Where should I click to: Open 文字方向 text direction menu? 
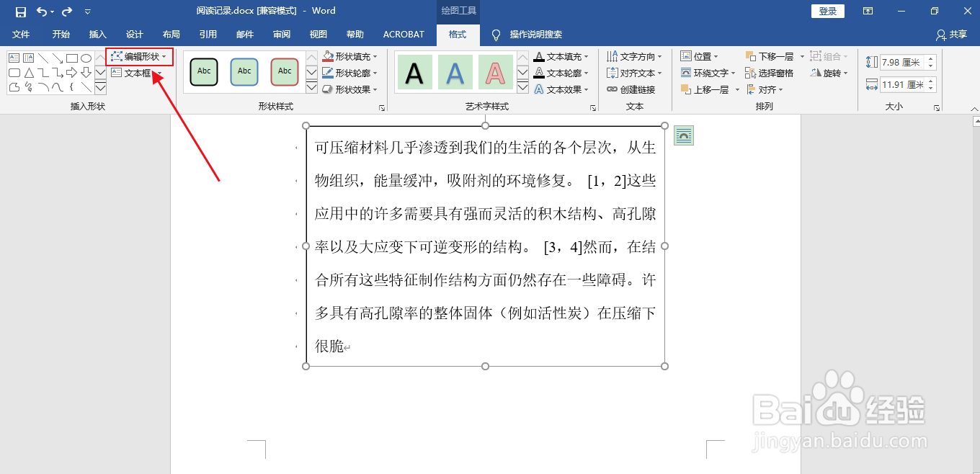tap(634, 56)
